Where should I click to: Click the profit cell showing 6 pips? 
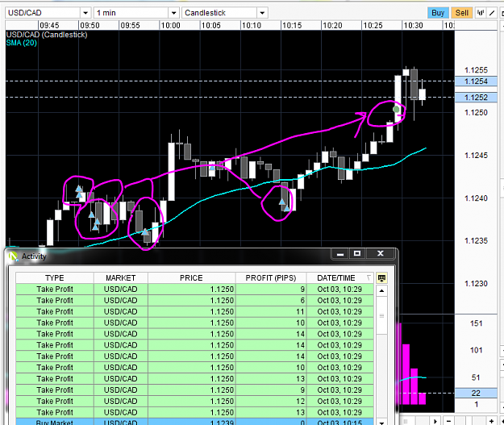click(x=271, y=301)
